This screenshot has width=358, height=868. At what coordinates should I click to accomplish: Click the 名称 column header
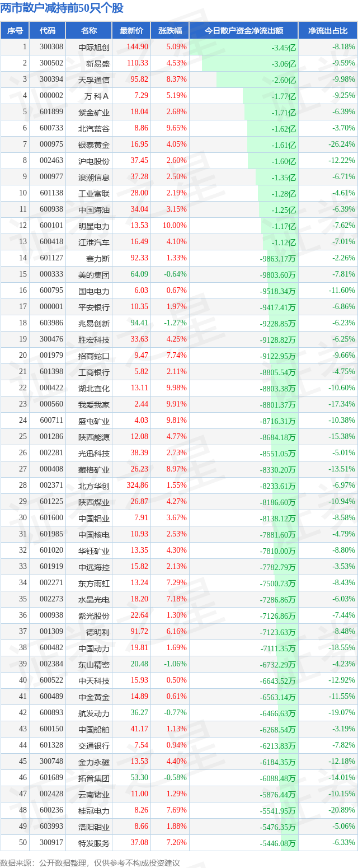coord(89,31)
